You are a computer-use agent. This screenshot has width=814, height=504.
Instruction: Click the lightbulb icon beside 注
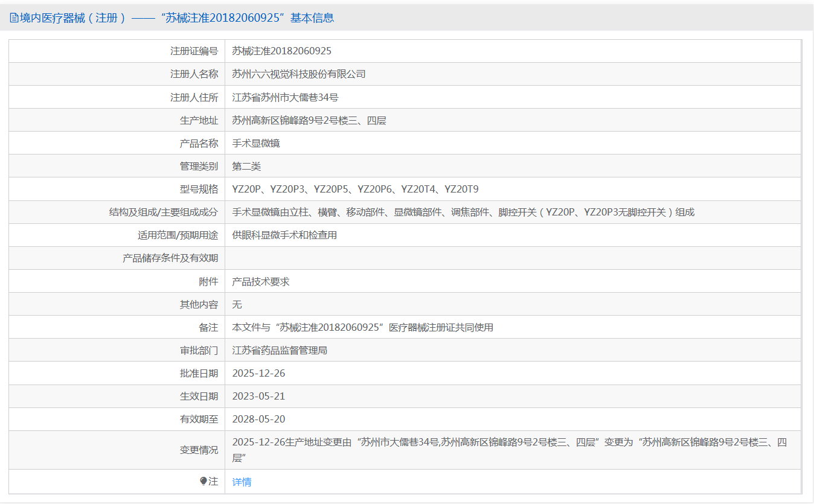[x=203, y=481]
